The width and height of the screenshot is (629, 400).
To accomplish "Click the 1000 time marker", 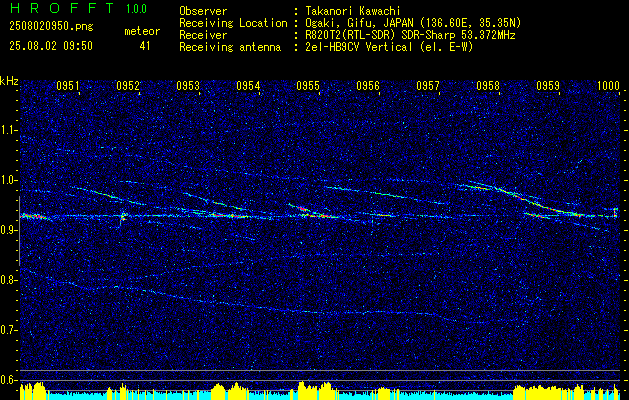I will tap(608, 85).
